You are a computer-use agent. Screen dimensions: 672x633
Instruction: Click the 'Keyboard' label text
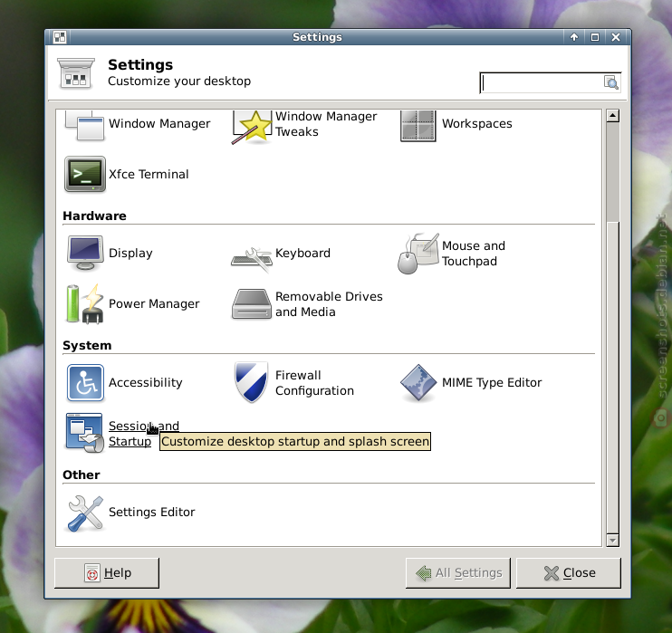tap(302, 254)
